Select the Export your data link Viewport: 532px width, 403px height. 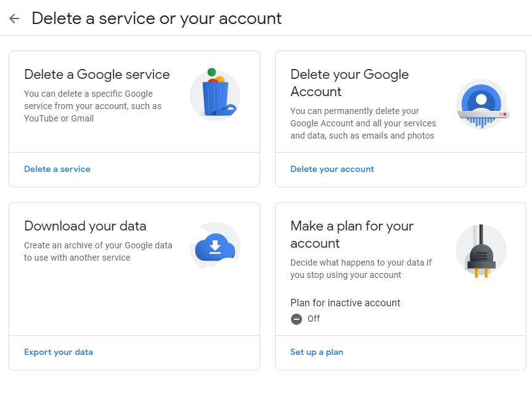[x=59, y=352]
